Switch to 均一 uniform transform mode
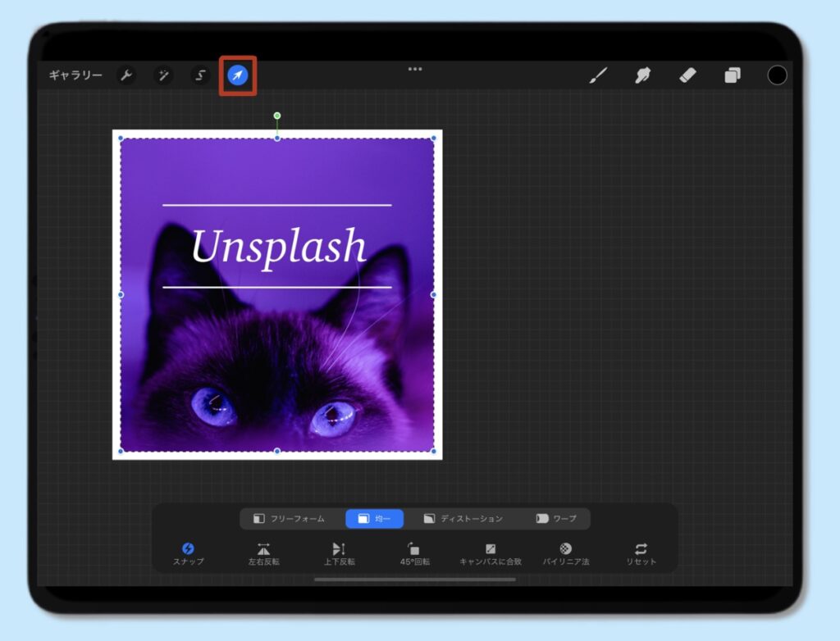This screenshot has height=641, width=840. point(374,518)
